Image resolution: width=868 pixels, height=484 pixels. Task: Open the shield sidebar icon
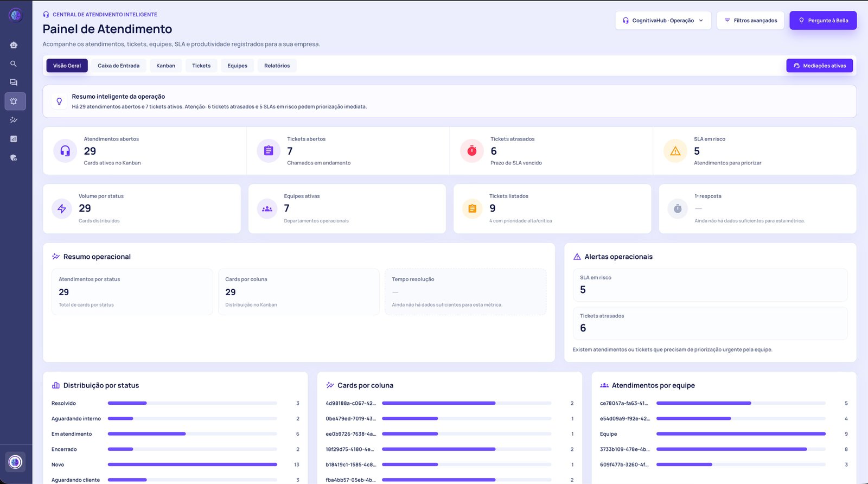[14, 158]
